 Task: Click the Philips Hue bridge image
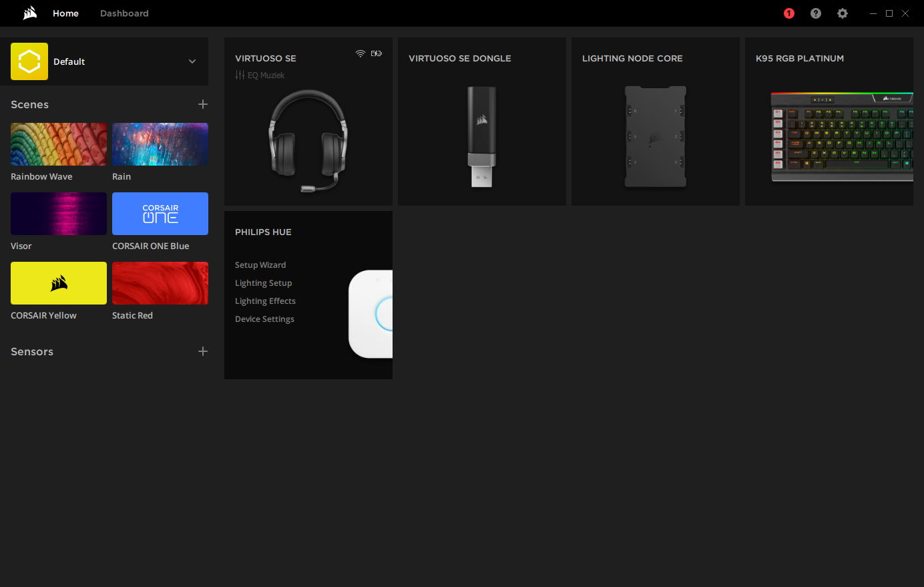(x=371, y=314)
